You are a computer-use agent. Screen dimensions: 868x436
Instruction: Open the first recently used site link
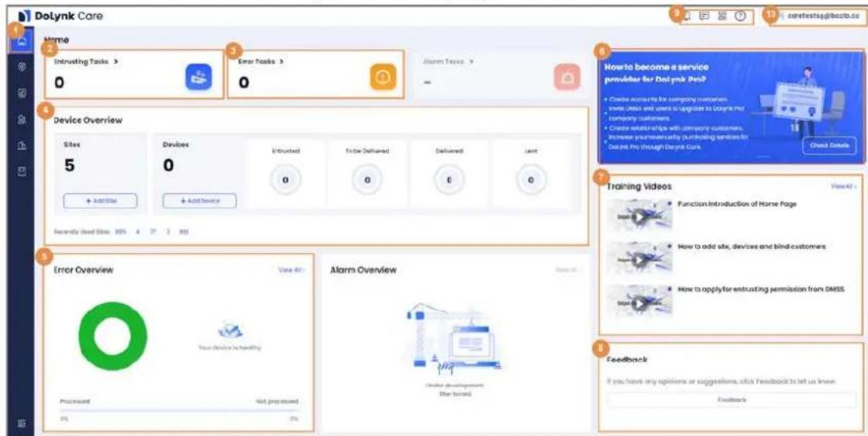tap(120, 232)
